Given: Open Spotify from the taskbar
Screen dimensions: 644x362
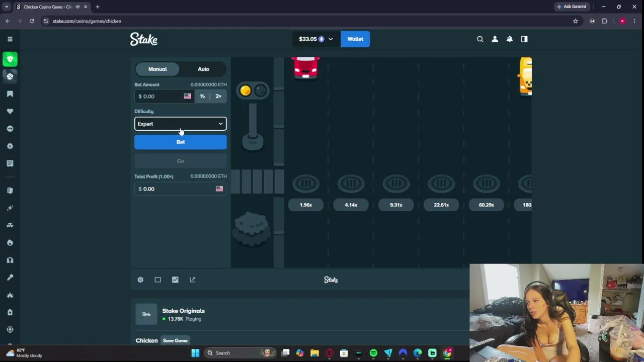Looking at the screenshot, I should click(x=373, y=353).
